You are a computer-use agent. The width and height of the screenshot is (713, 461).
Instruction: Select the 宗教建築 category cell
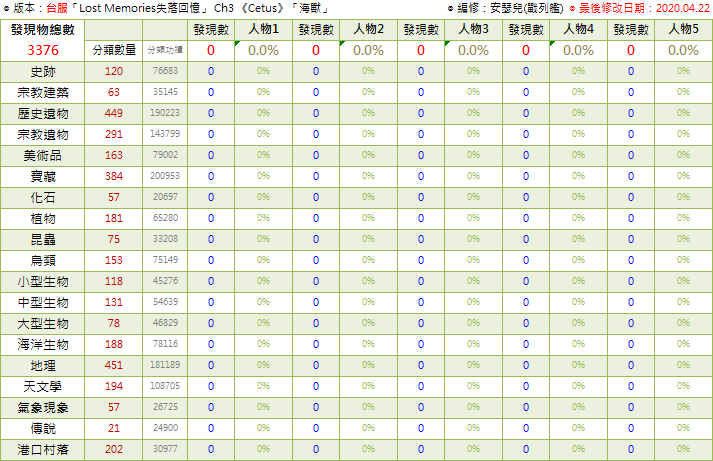click(x=43, y=92)
